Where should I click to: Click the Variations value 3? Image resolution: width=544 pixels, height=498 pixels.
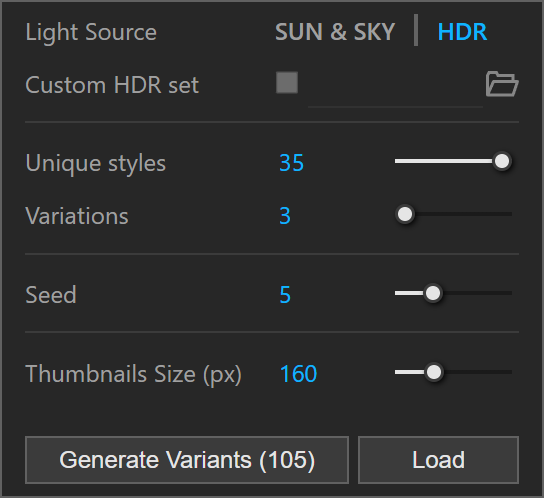pos(285,216)
